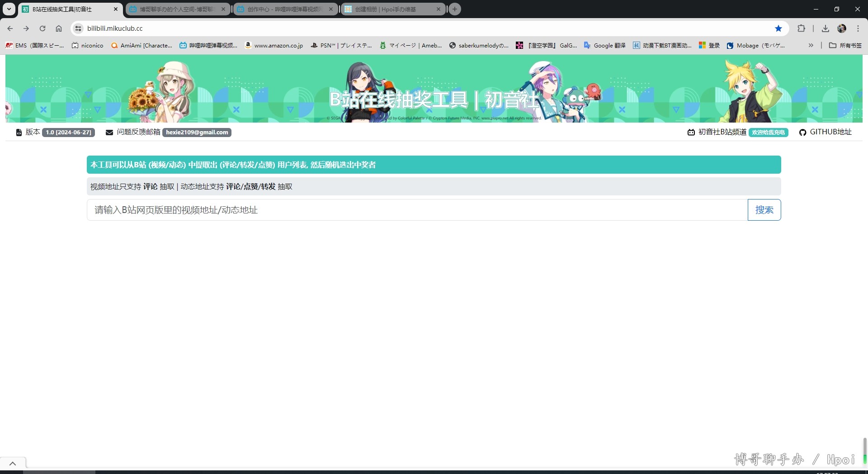This screenshot has width=868, height=474.
Task: Open the extensions puzzle icon
Action: point(801,28)
